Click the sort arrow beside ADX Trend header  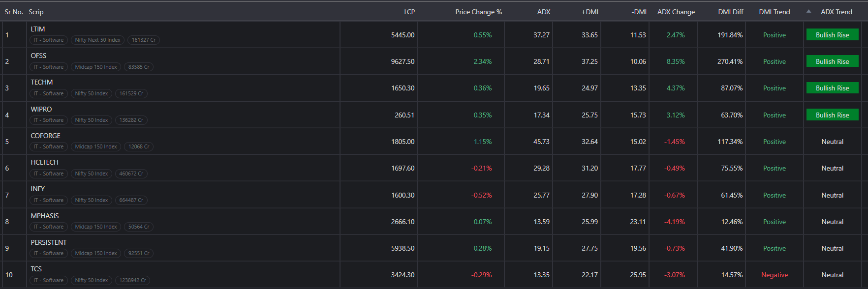tap(808, 12)
